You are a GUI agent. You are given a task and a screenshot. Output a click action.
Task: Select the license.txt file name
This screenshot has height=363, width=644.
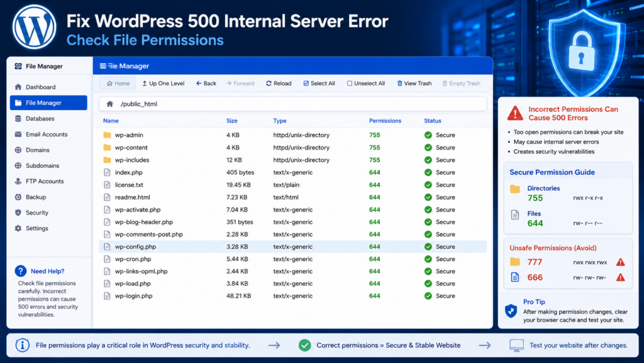[129, 185]
